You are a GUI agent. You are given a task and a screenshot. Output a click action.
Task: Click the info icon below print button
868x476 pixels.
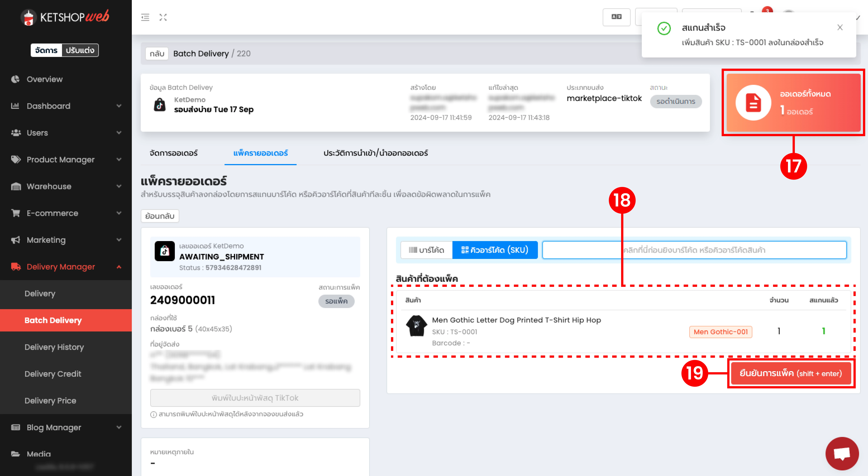click(153, 414)
